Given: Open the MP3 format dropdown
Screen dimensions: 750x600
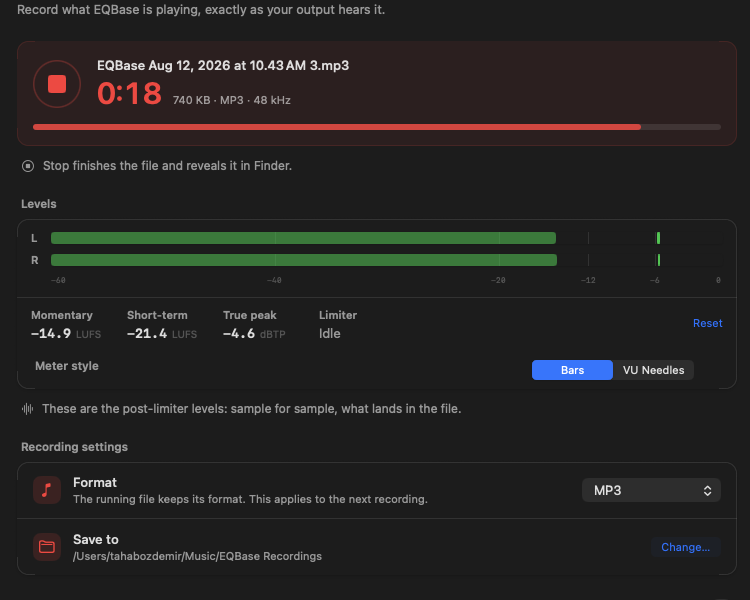Looking at the screenshot, I should (x=651, y=490).
